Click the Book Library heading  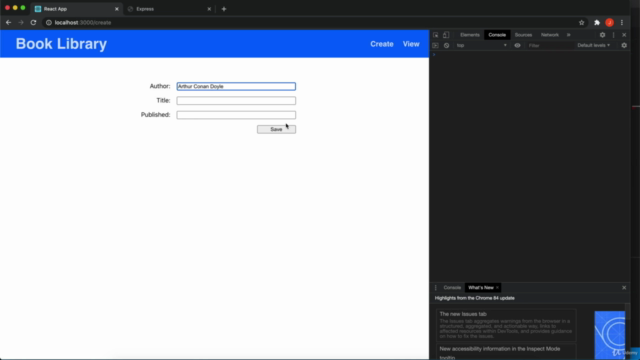point(61,44)
